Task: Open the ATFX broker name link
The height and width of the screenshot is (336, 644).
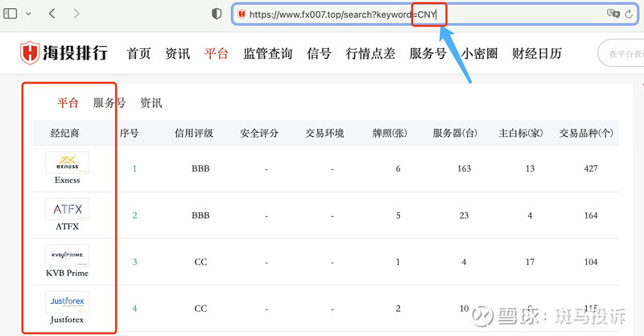Action: pyautogui.click(x=67, y=226)
